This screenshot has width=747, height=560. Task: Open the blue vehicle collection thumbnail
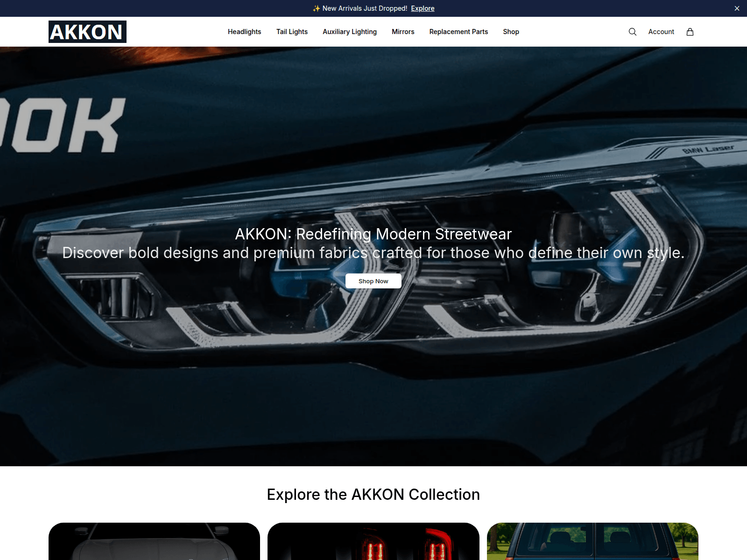click(x=592, y=541)
